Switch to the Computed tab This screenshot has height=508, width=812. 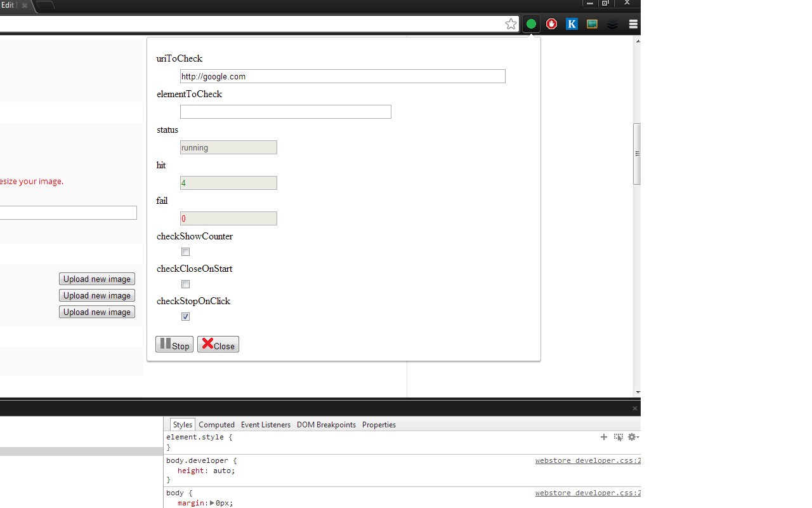216,424
